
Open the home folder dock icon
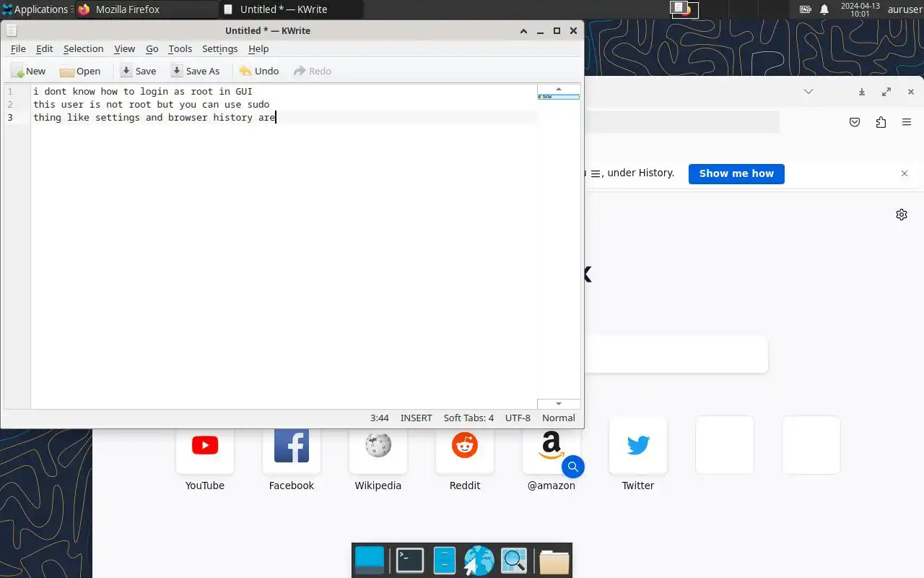(554, 561)
